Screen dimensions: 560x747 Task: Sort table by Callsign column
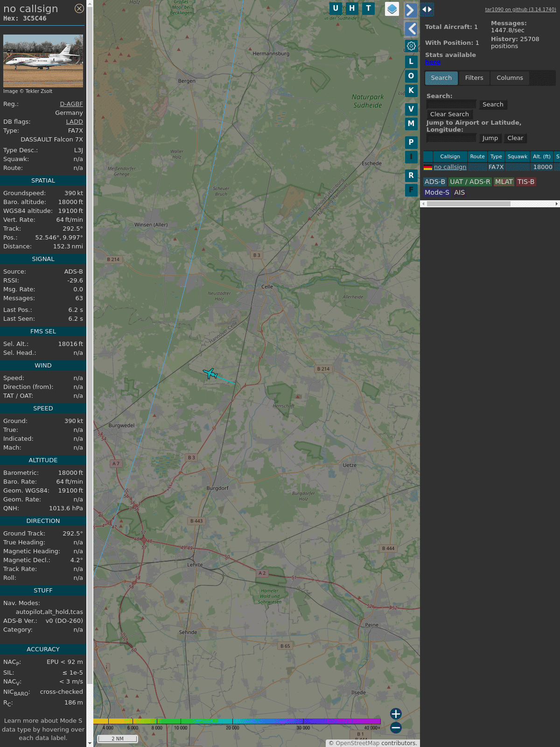click(450, 157)
